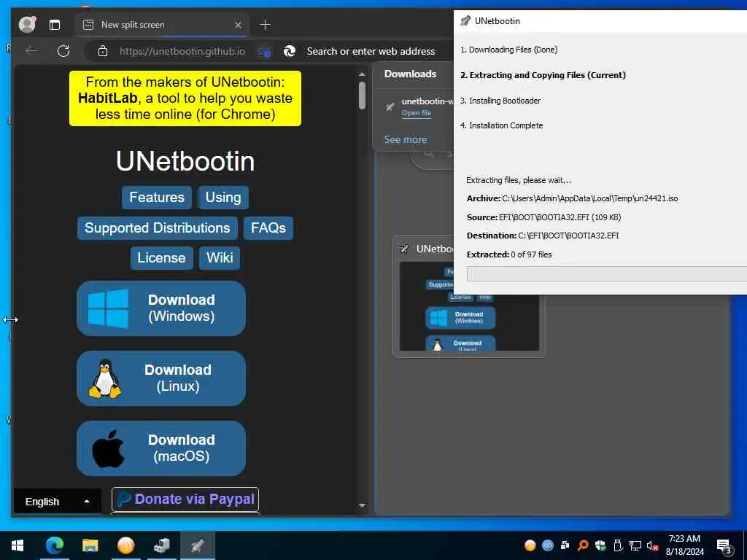
Task: Click See more in Downloads panel
Action: click(x=406, y=139)
